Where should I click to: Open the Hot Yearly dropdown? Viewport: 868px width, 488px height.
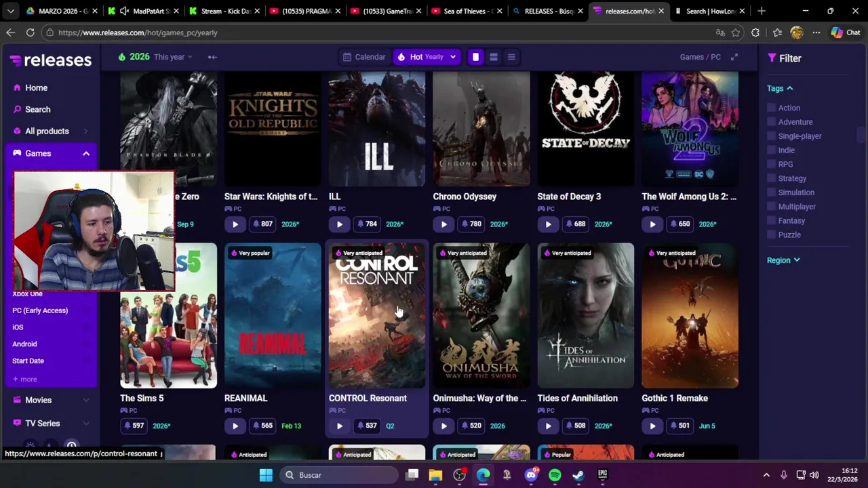(x=427, y=57)
